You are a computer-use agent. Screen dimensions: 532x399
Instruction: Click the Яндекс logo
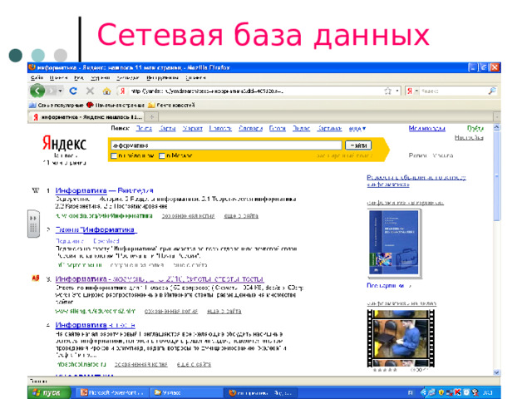click(x=64, y=143)
